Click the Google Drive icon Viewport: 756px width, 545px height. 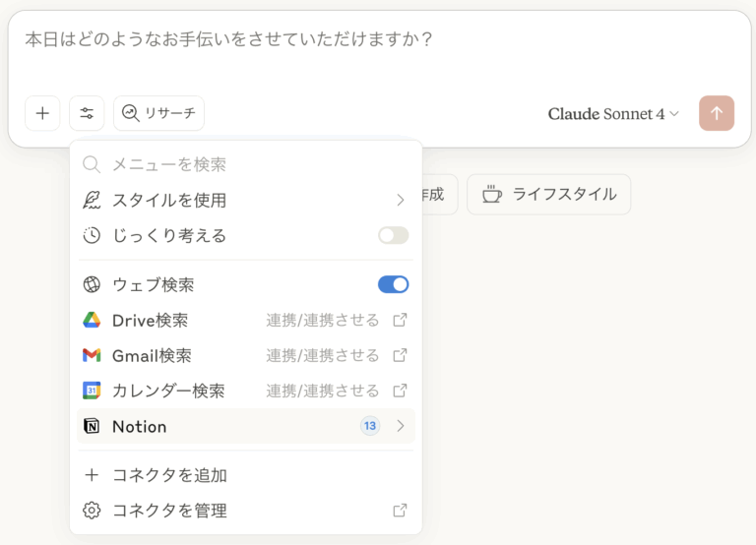pyautogui.click(x=92, y=320)
